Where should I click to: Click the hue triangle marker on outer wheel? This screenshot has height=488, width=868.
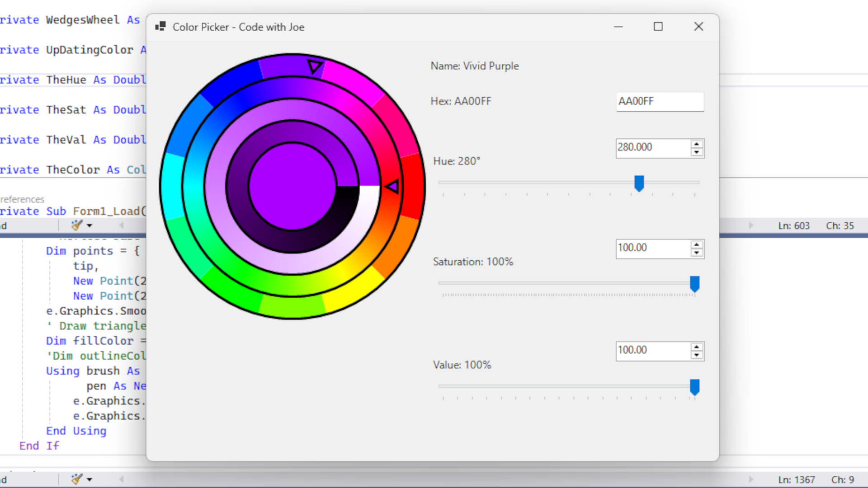(315, 66)
